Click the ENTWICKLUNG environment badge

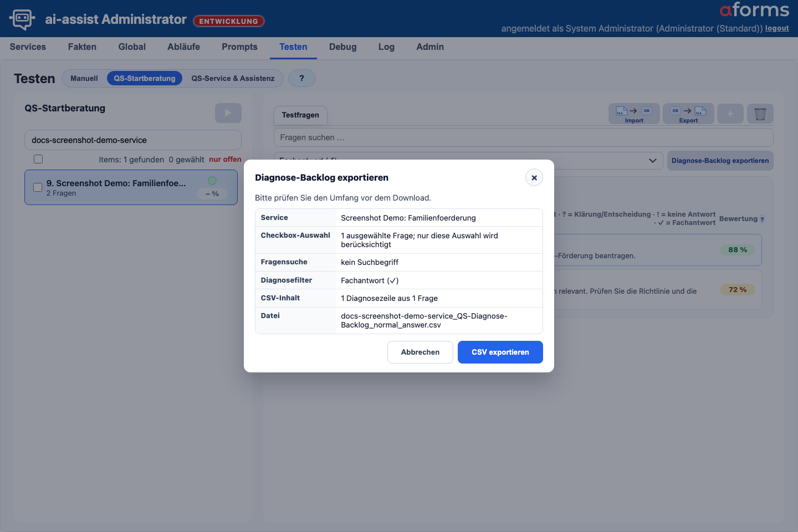(229, 21)
